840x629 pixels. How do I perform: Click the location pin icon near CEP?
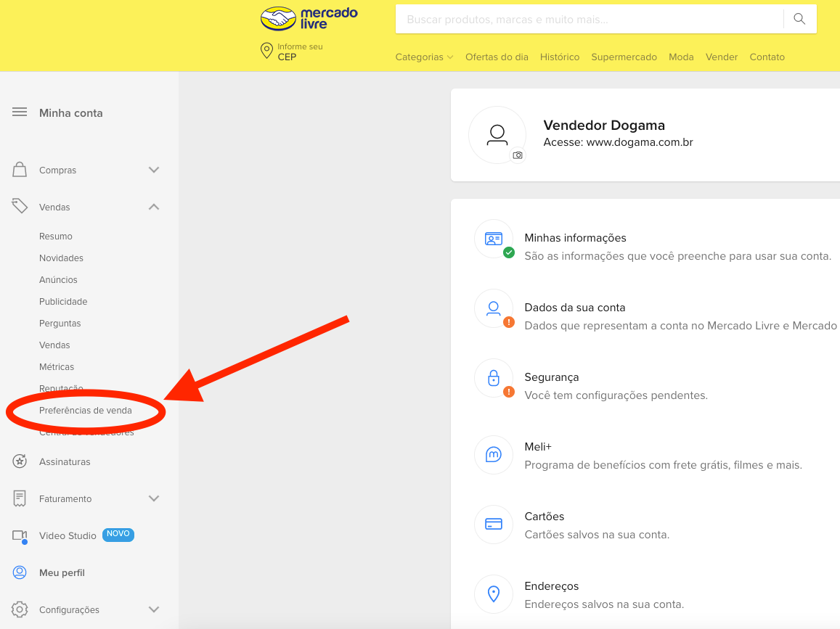pos(266,51)
